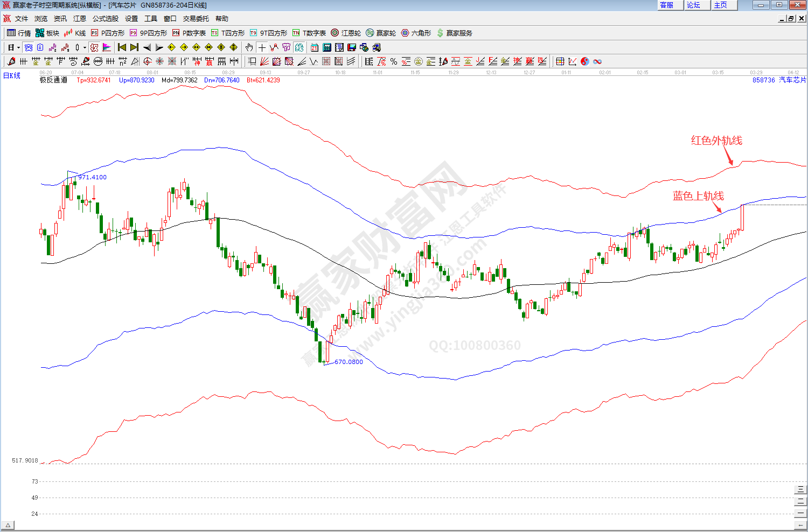This screenshot has height=532, width=808.
Task: Open the K线 chart view
Action: [x=75, y=33]
